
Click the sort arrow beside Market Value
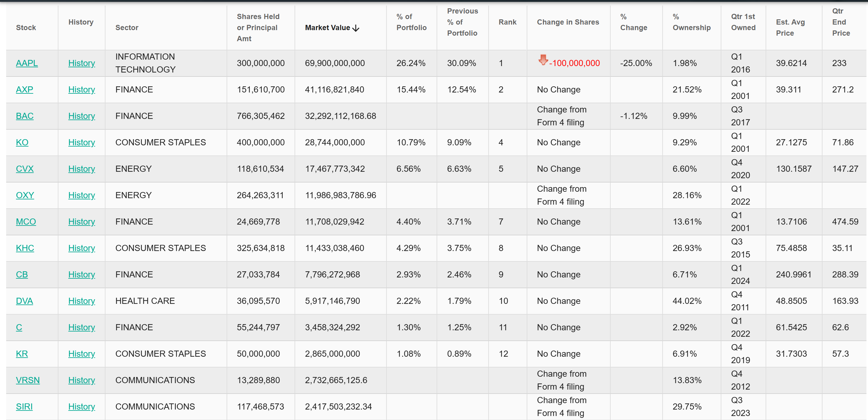[355, 28]
